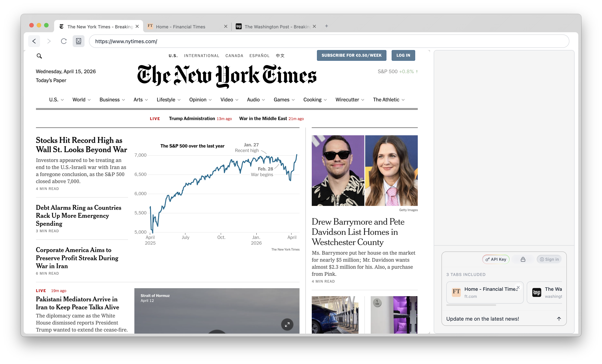Image resolution: width=602 pixels, height=364 pixels.
Task: Click the lock icon in the assistant panel
Action: 523,259
